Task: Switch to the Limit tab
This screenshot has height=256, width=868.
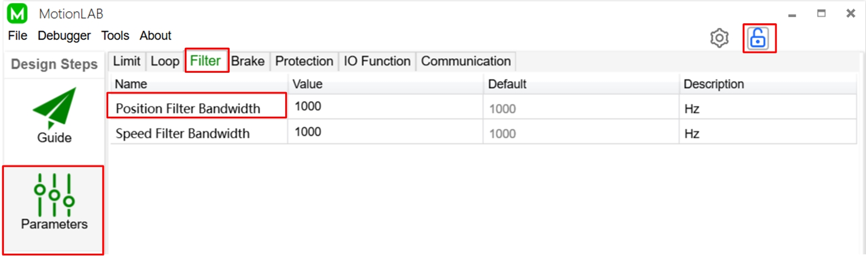Action: pyautogui.click(x=127, y=61)
